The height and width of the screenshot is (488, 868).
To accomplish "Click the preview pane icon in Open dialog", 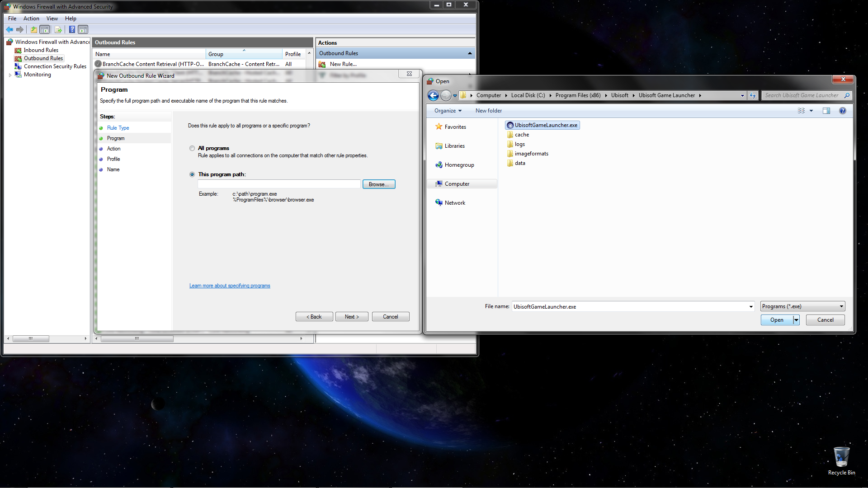I will (826, 111).
